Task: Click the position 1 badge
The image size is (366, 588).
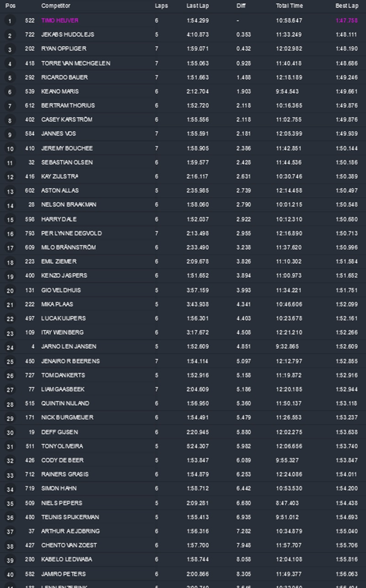Action: (x=10, y=21)
